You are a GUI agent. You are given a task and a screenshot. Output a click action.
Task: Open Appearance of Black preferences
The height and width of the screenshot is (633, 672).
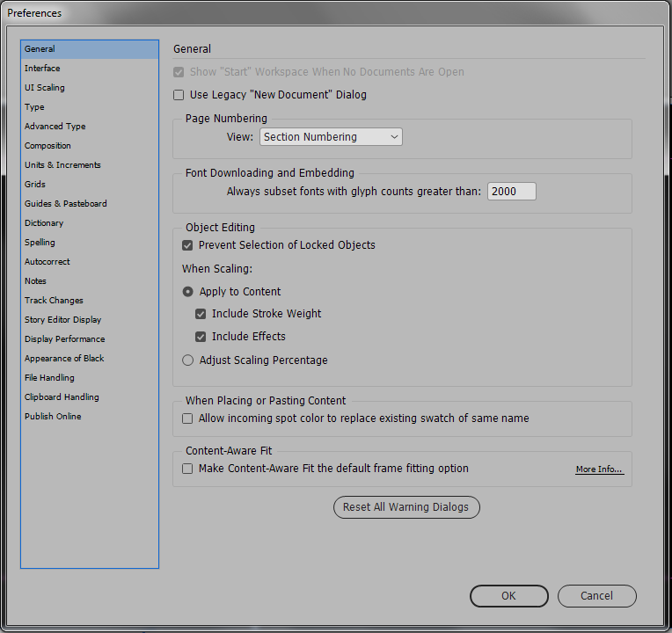click(90, 358)
